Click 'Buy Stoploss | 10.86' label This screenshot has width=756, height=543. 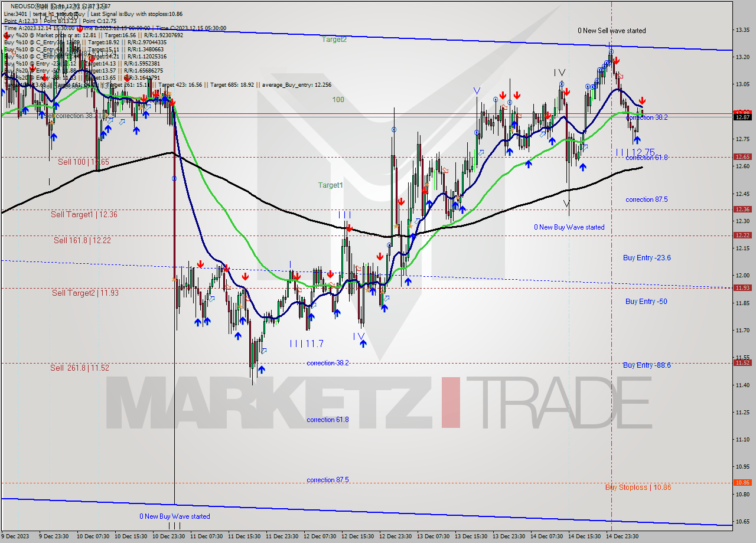point(638,488)
